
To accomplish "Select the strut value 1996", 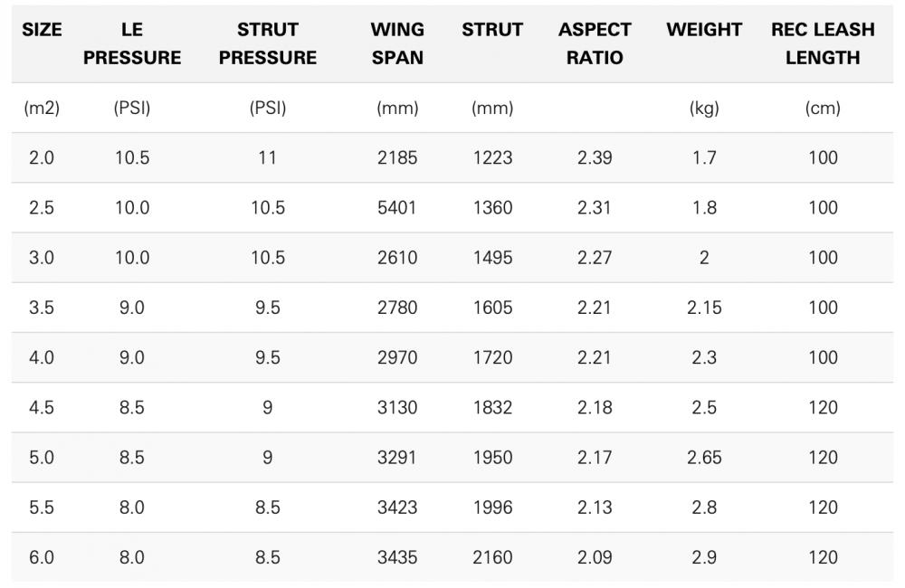I will click(492, 507).
